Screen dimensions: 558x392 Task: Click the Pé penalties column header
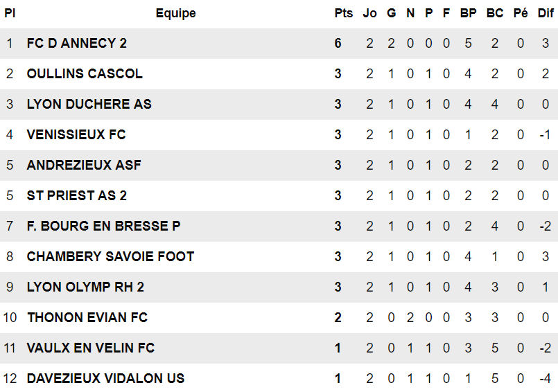click(521, 13)
